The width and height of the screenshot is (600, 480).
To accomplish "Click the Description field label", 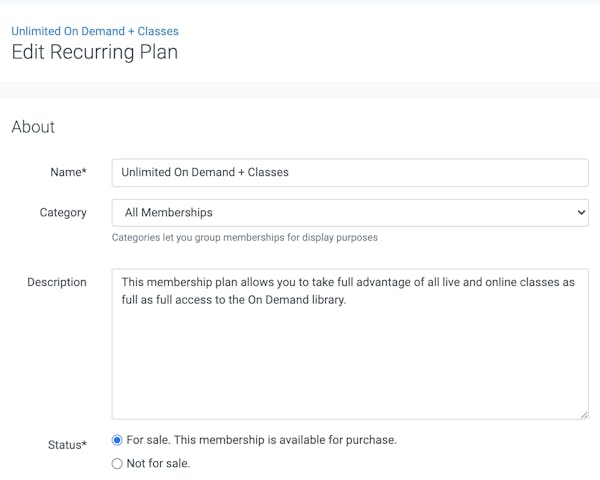I will coord(57,282).
